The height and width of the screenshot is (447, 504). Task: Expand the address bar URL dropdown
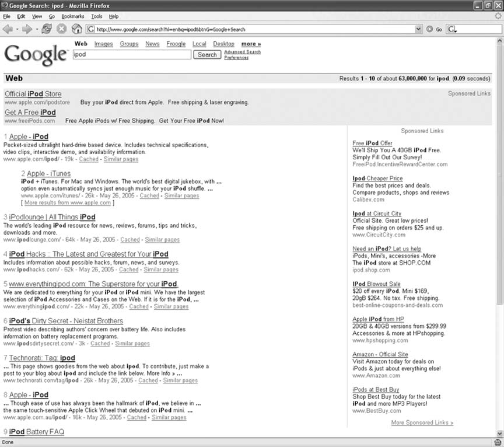pyautogui.click(x=418, y=29)
